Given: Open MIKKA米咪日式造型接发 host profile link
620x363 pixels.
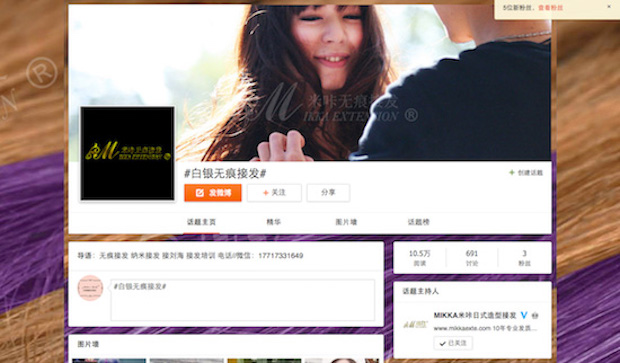Looking at the screenshot, I should tap(475, 315).
